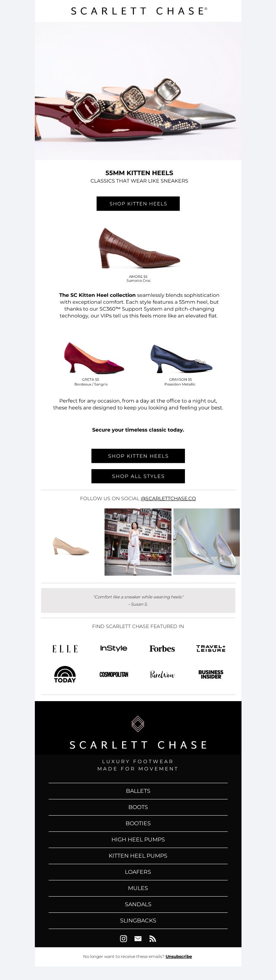Go to the Slingbacks category link

coord(138,920)
